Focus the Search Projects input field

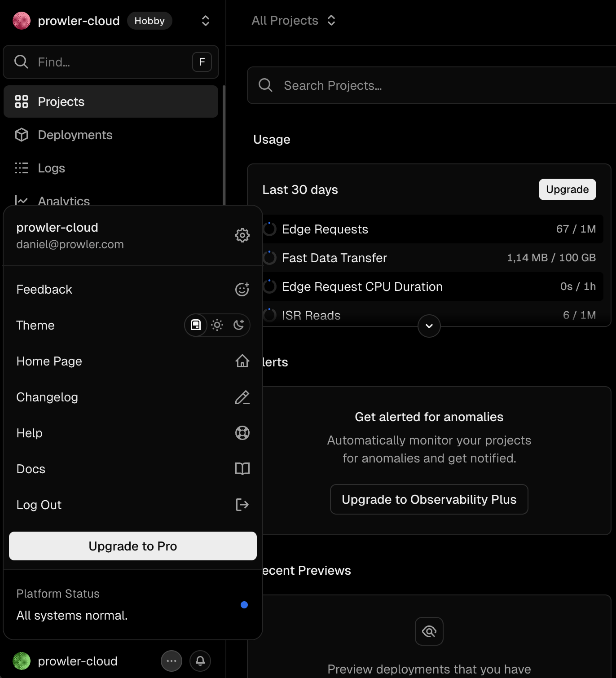click(x=431, y=85)
